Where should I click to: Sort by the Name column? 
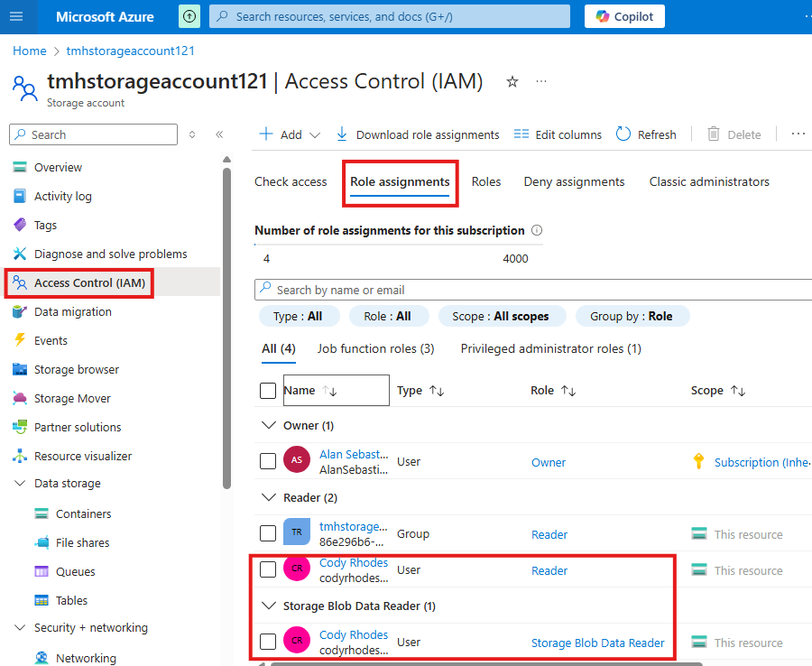[x=337, y=391]
